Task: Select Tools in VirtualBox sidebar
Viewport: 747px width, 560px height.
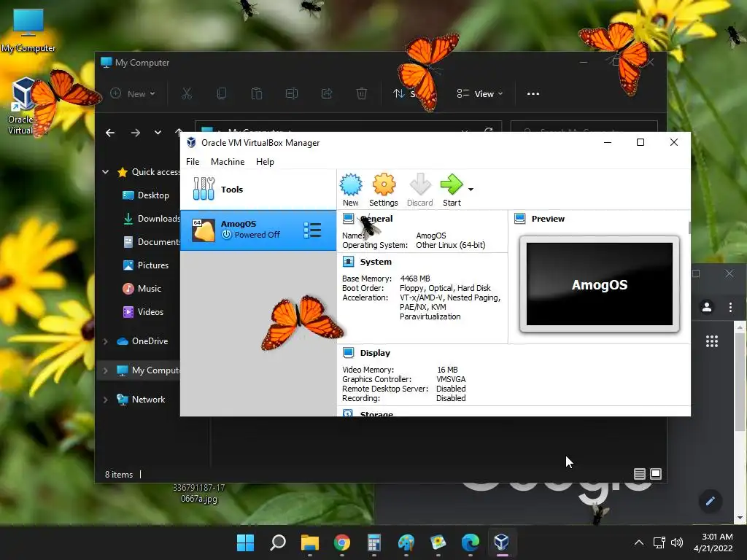Action: pyautogui.click(x=258, y=190)
